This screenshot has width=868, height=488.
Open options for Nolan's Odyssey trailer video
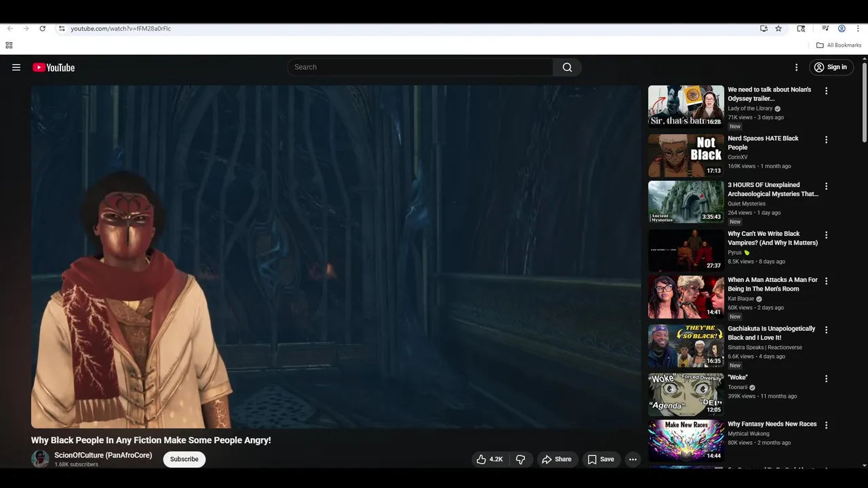click(x=826, y=91)
